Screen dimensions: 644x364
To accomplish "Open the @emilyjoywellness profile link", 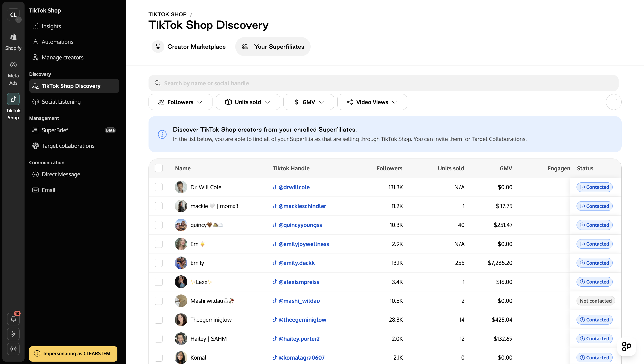I will click(304, 244).
